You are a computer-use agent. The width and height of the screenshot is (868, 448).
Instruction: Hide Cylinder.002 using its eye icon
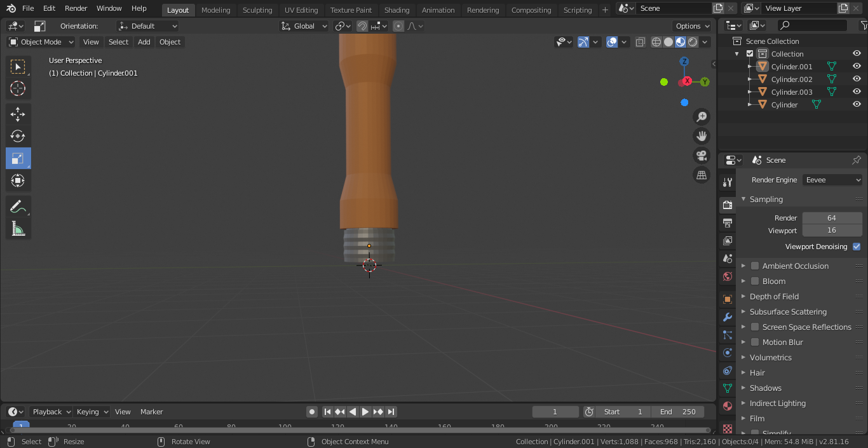857,79
